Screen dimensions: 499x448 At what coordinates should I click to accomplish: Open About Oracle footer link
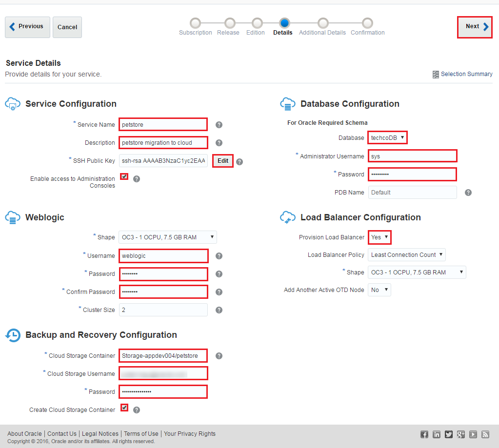click(x=24, y=434)
